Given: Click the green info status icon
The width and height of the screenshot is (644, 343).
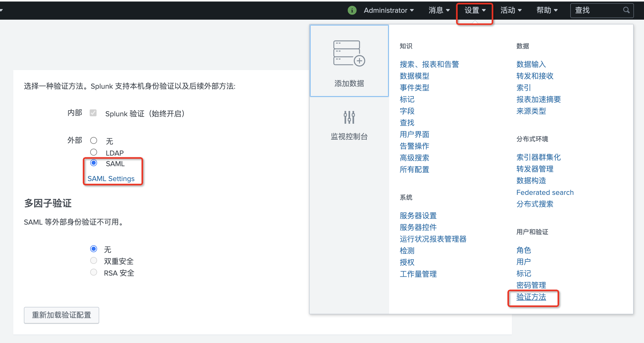Looking at the screenshot, I should coord(352,10).
